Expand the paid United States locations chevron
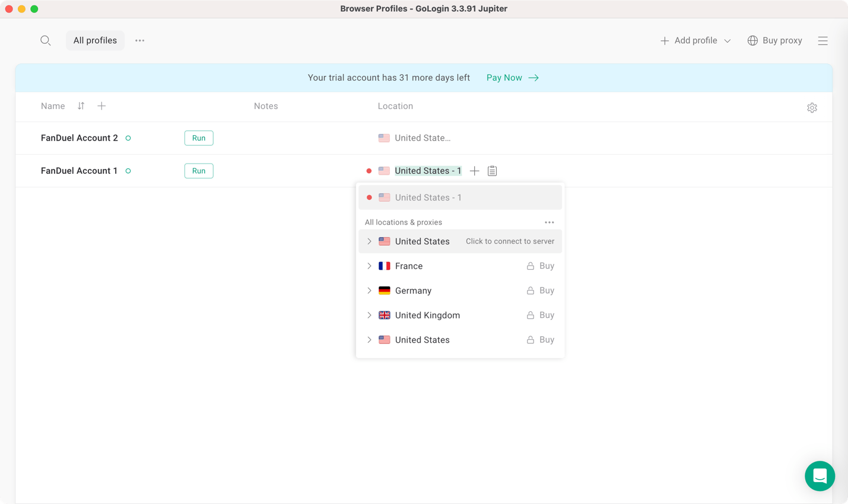848x504 pixels. click(x=369, y=340)
